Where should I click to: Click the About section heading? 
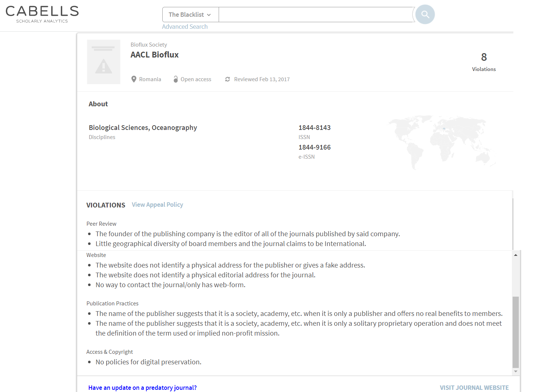coord(98,104)
